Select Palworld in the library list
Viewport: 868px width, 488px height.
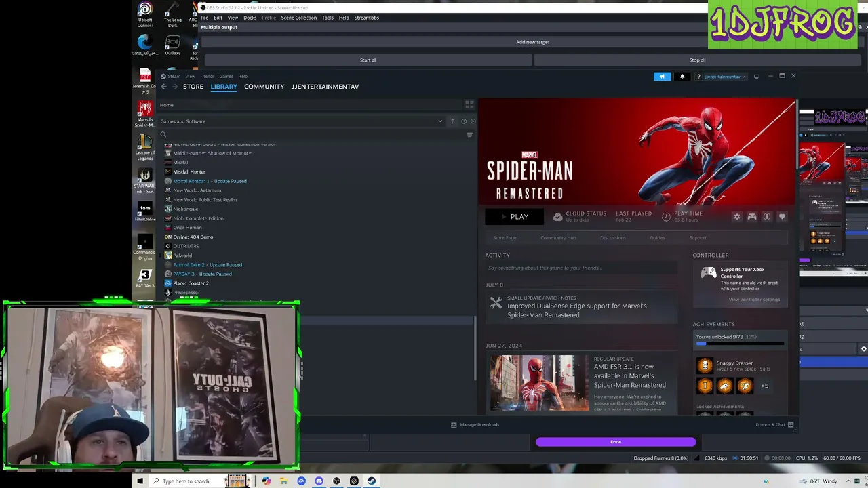(182, 256)
